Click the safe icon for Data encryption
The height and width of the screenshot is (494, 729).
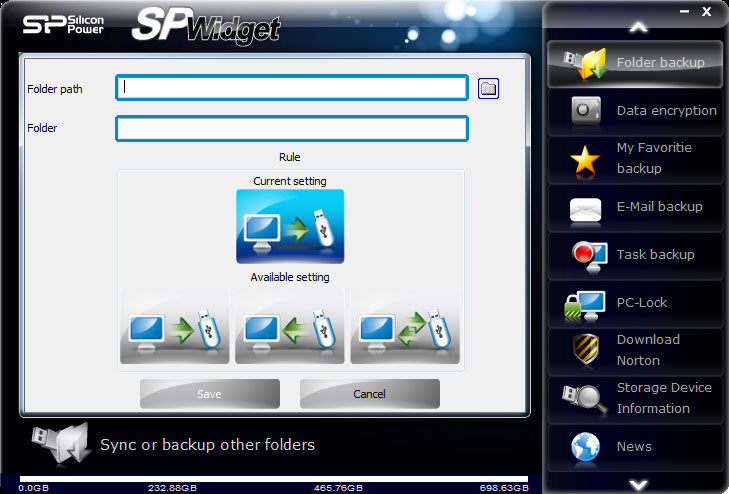click(x=586, y=111)
